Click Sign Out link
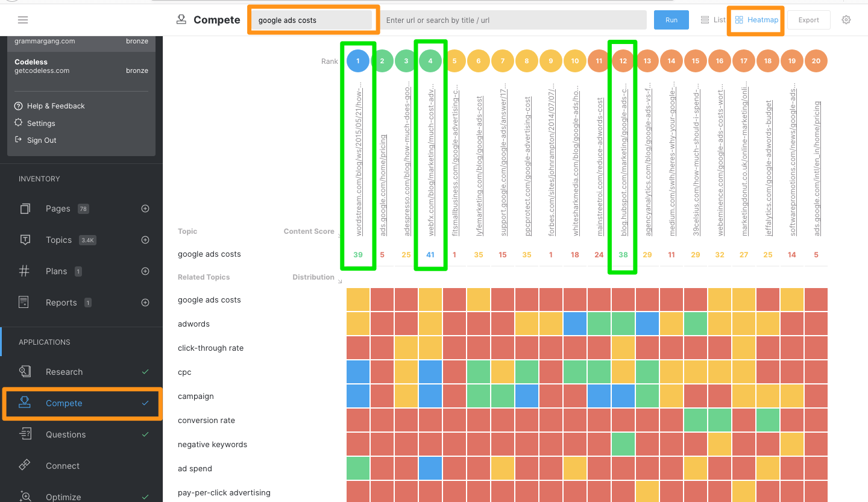This screenshot has width=868, height=502. 42,140
